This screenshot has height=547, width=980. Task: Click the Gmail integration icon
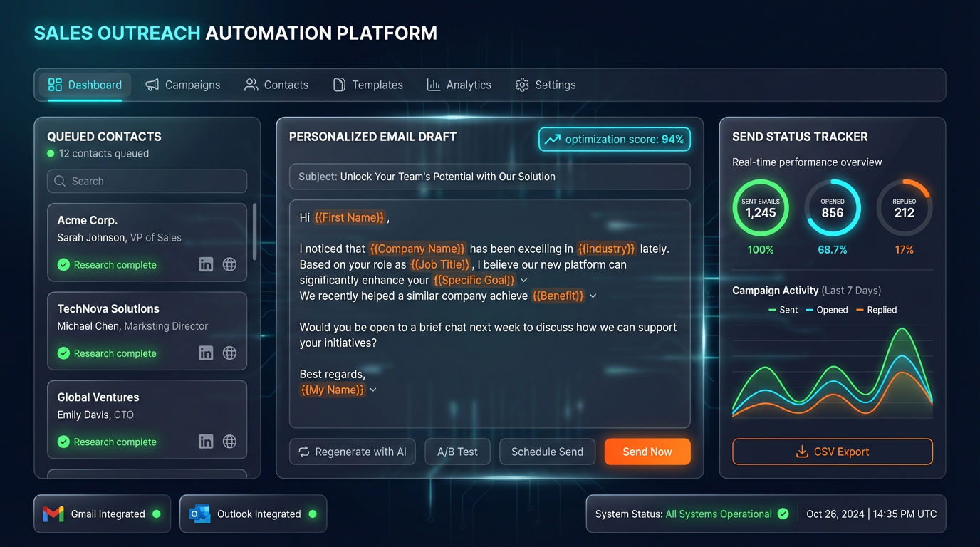pos(53,514)
